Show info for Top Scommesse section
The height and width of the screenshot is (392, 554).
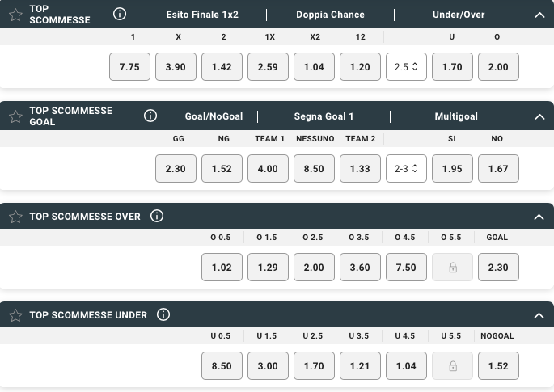click(x=120, y=15)
